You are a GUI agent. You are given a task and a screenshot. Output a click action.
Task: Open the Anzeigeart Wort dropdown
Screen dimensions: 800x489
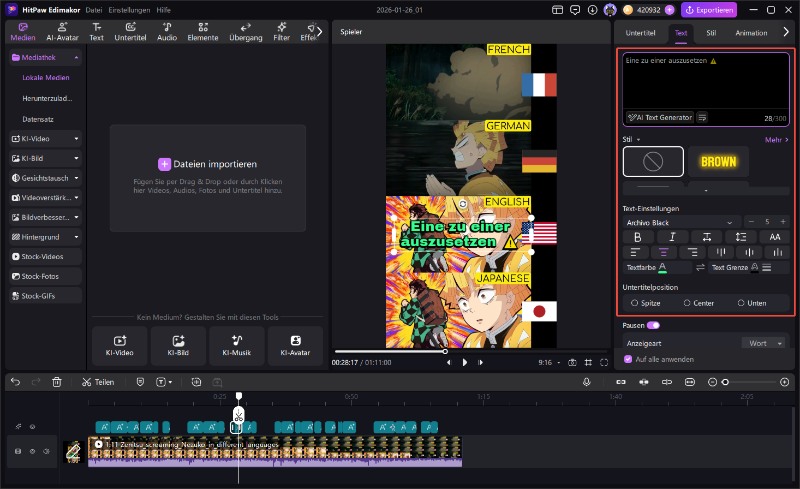click(x=765, y=343)
